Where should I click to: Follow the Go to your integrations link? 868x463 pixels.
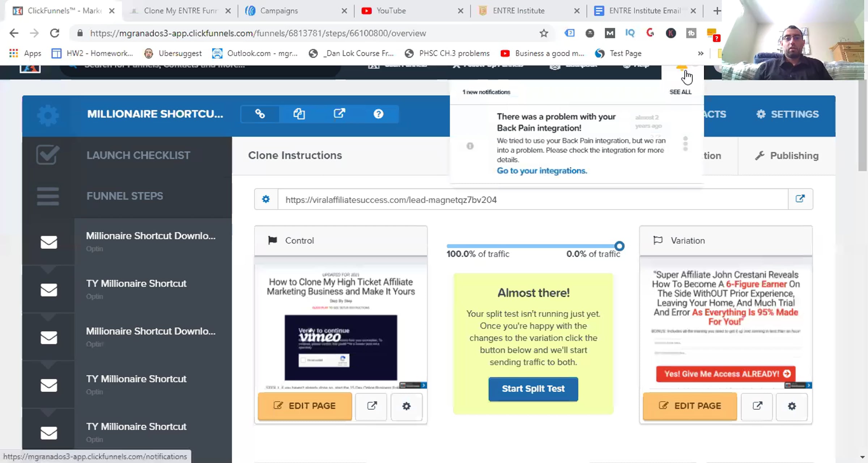point(542,171)
